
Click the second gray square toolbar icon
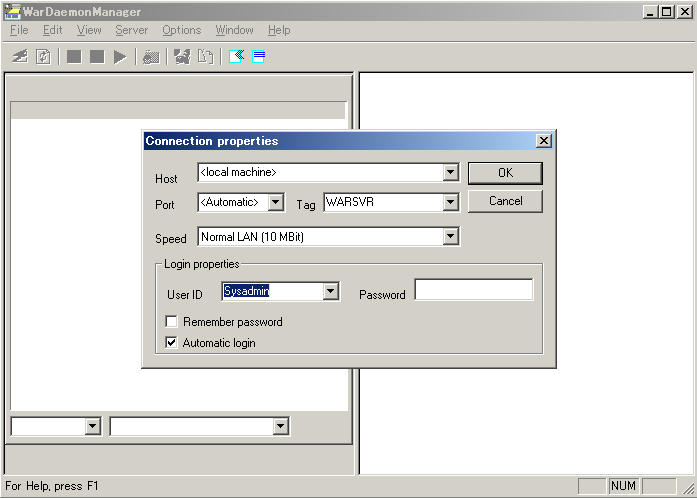tap(97, 56)
